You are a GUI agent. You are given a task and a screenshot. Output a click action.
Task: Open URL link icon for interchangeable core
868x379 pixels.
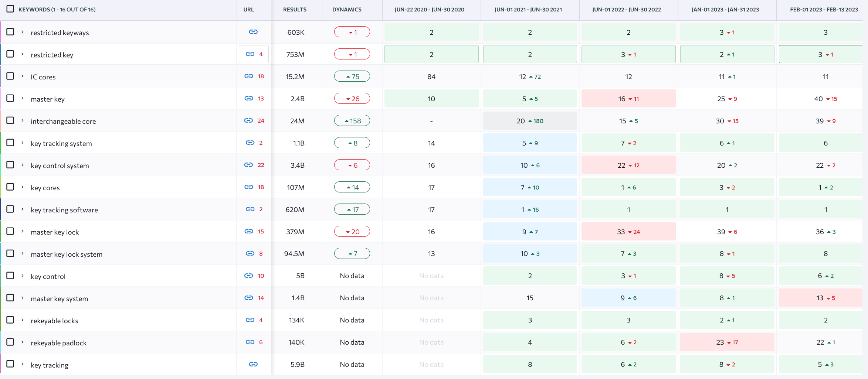click(248, 120)
